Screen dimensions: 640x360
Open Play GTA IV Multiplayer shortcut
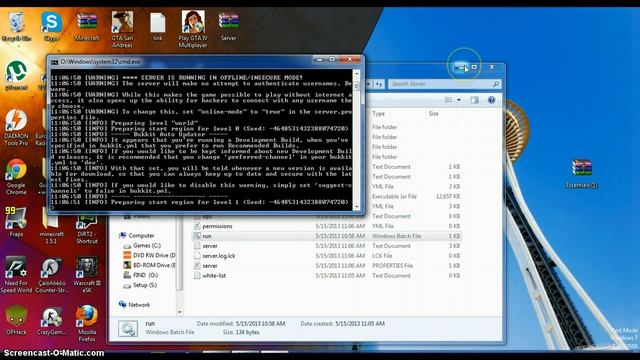(193, 29)
